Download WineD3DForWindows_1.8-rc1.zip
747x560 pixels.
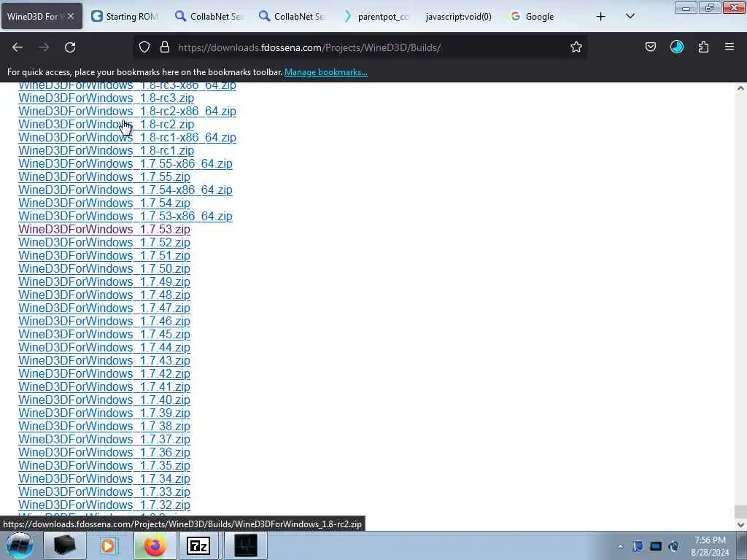click(107, 150)
